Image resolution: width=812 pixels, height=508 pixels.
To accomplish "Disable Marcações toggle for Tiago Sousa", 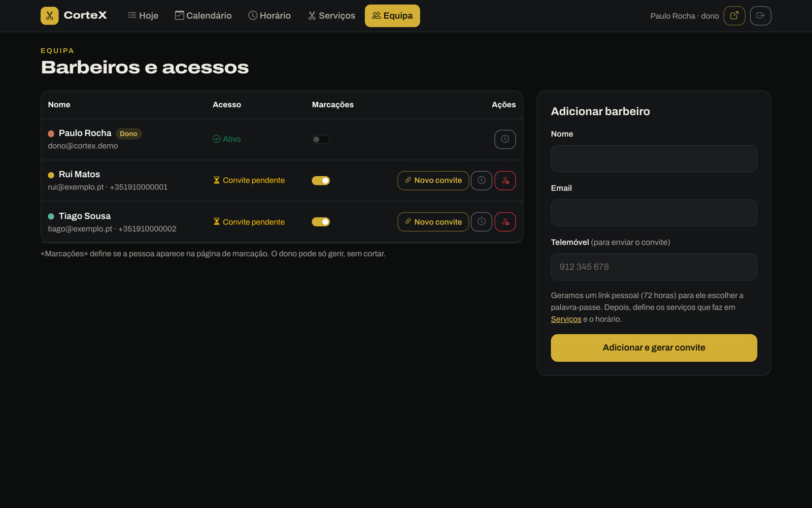I will (x=321, y=221).
